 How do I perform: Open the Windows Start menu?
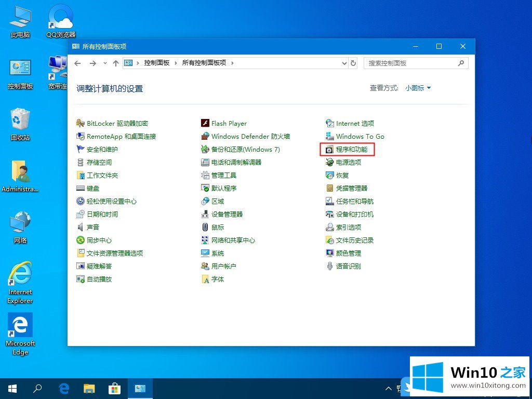click(x=12, y=389)
